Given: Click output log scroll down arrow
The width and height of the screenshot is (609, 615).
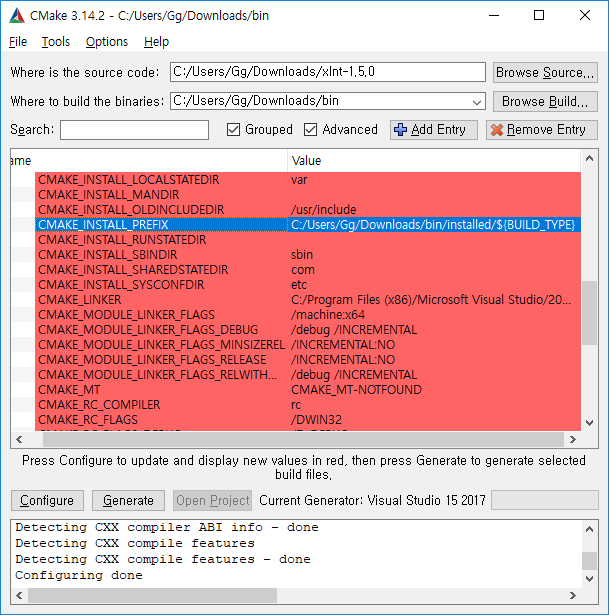Looking at the screenshot, I should click(x=589, y=579).
